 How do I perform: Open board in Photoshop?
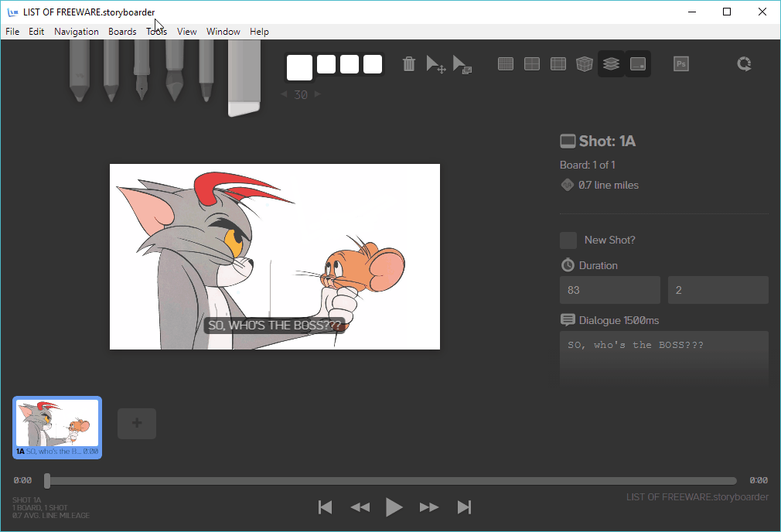tap(681, 63)
